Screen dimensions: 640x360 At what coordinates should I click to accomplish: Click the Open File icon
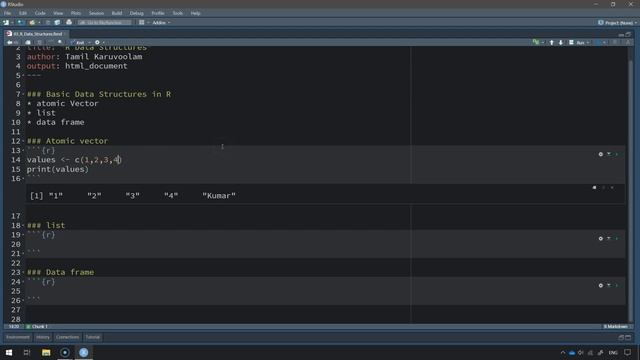click(x=32, y=22)
